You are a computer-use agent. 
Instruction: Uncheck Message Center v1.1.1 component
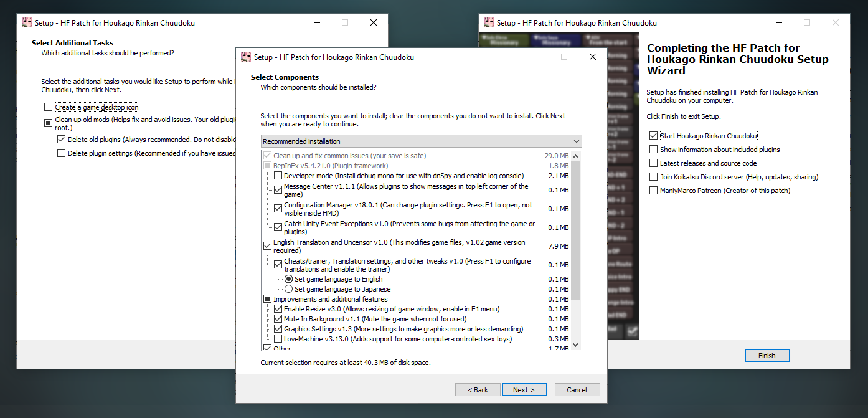[278, 190]
